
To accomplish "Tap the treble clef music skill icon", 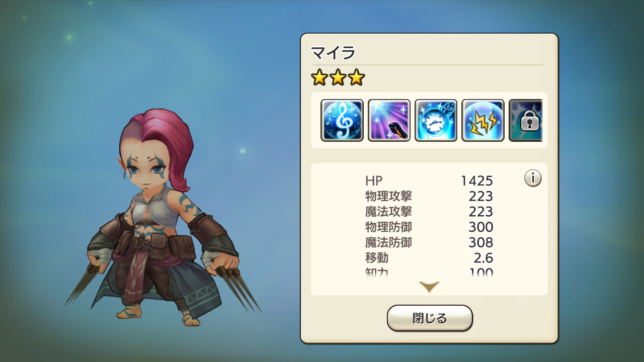I will coord(342,120).
